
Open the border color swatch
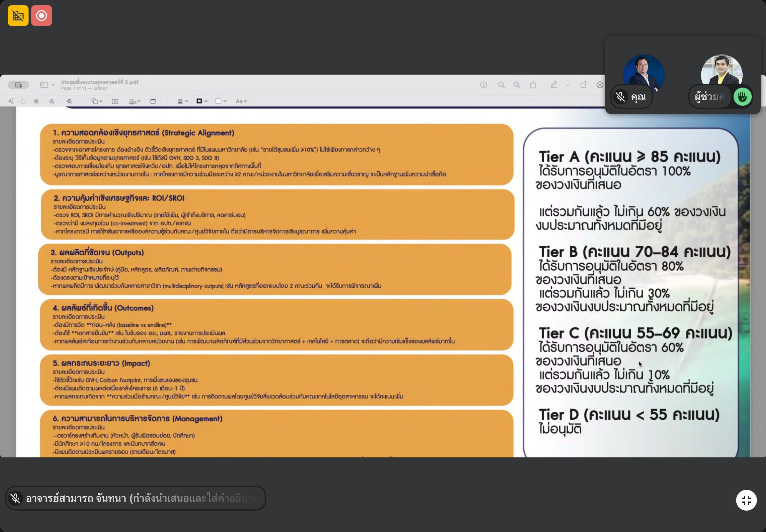click(x=201, y=101)
